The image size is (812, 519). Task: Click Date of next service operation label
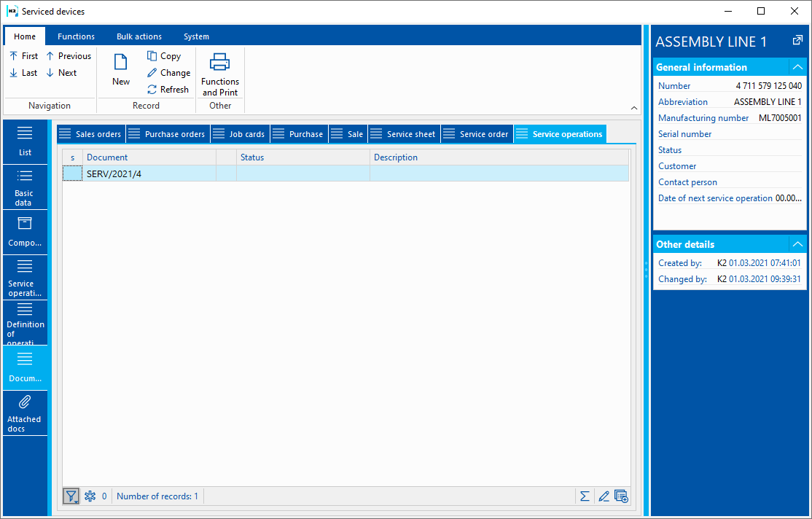715,198
